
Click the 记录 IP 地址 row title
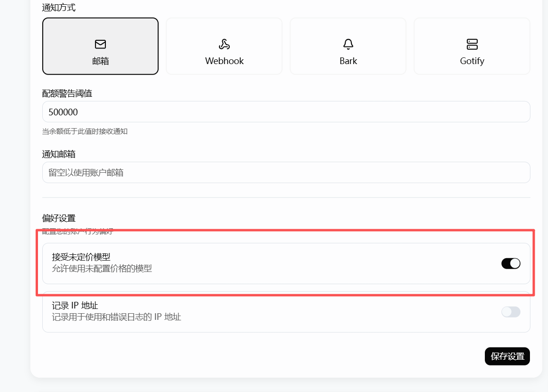75,305
